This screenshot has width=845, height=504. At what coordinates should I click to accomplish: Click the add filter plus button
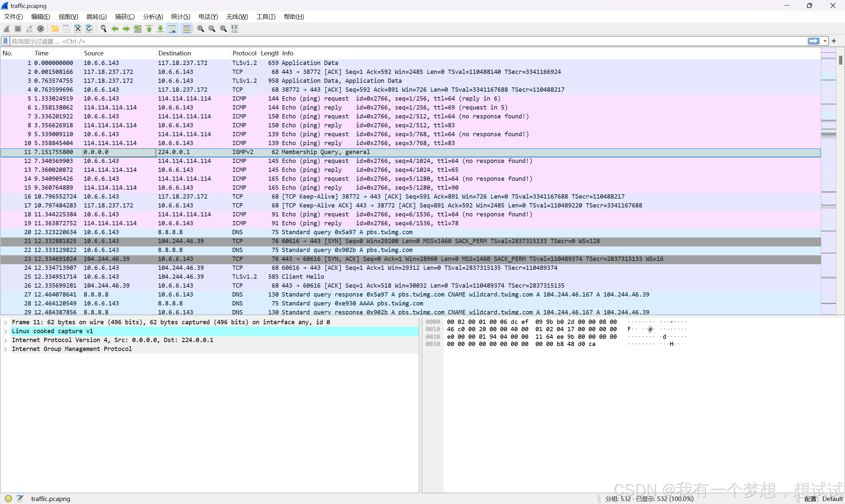834,41
